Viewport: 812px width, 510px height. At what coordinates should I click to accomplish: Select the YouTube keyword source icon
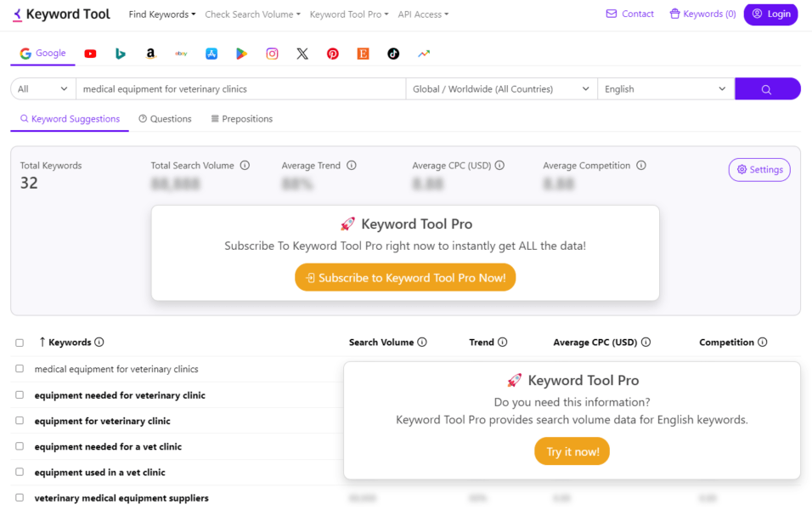coord(90,53)
